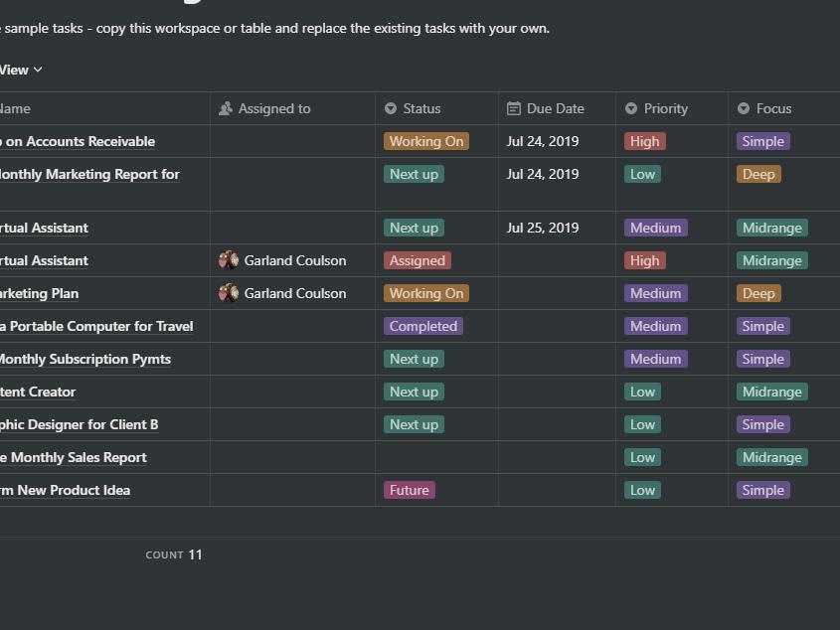
Task: Click Garland Coulson's avatar in Marketing Plan row
Action: pyautogui.click(x=229, y=293)
